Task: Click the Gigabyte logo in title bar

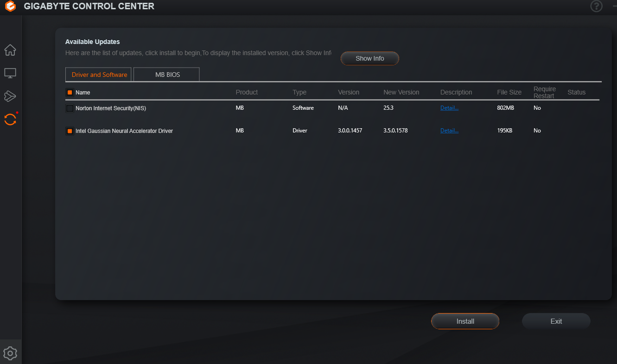Action: coord(10,6)
